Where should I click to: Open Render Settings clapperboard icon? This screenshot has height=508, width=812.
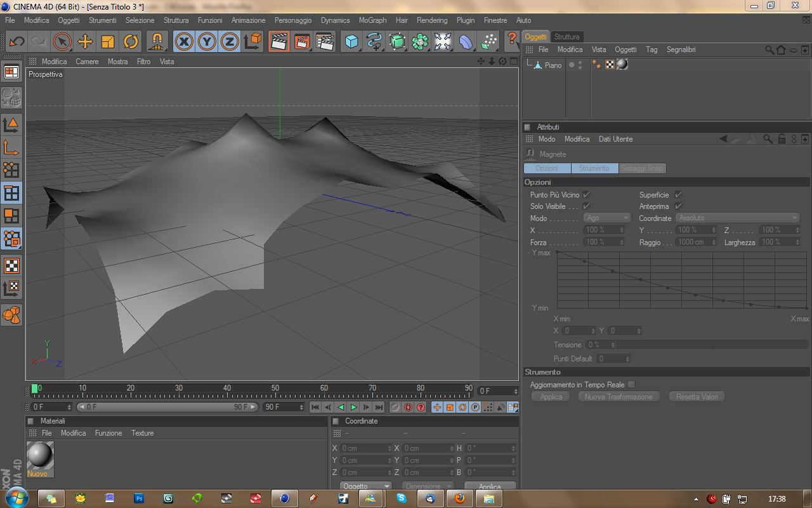click(325, 42)
